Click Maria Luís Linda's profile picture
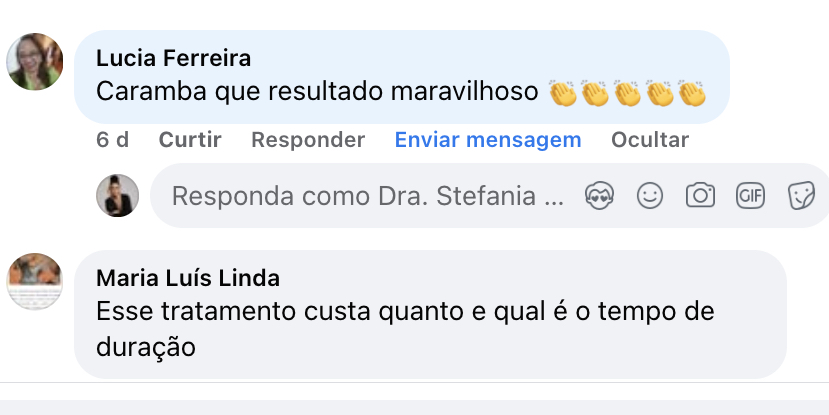The width and height of the screenshot is (829, 415). point(35,281)
